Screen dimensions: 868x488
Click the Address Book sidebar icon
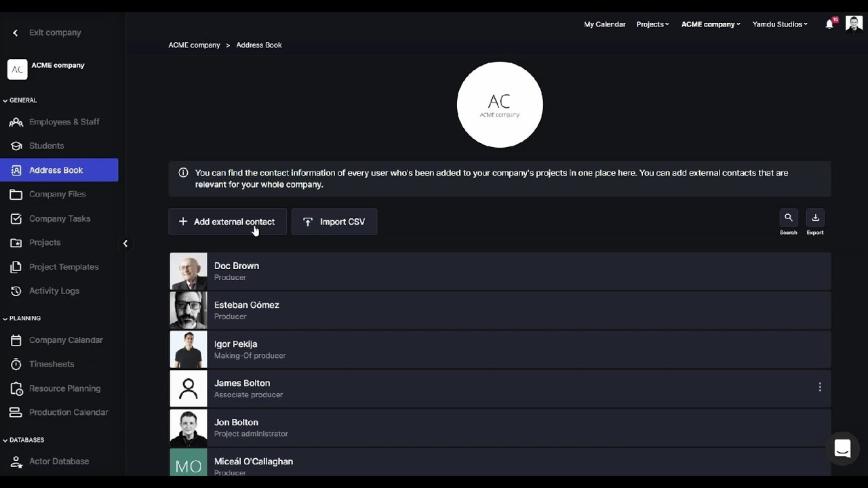[16, 170]
